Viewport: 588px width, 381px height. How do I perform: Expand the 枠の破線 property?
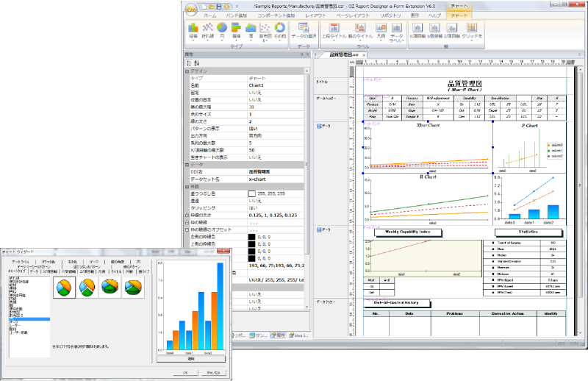pos(187,223)
